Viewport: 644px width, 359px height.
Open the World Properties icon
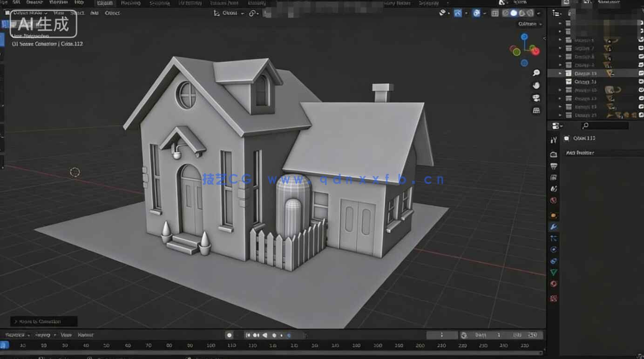tap(553, 200)
